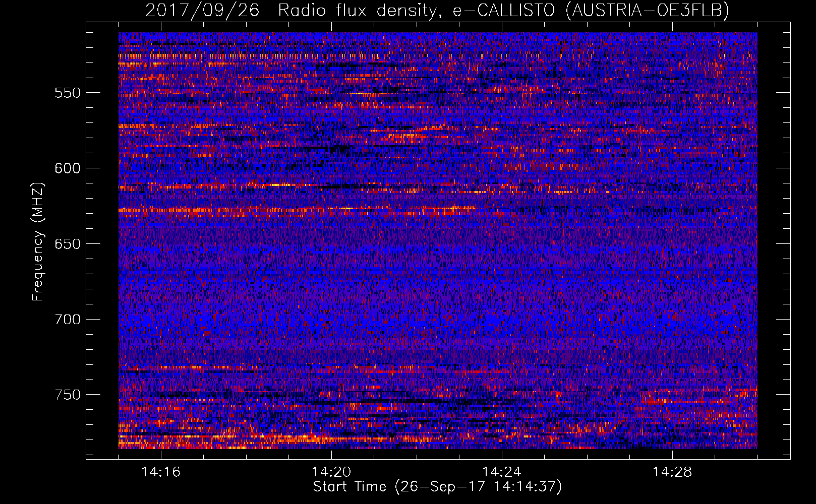
Task: Click the 550 frequency tick label
Action: click(x=68, y=93)
